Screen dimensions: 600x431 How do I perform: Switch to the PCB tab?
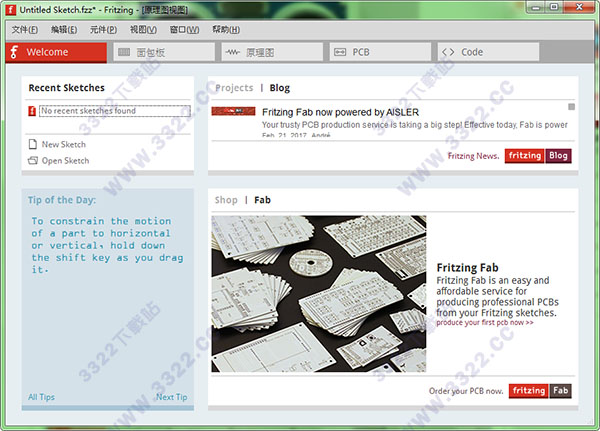380,52
